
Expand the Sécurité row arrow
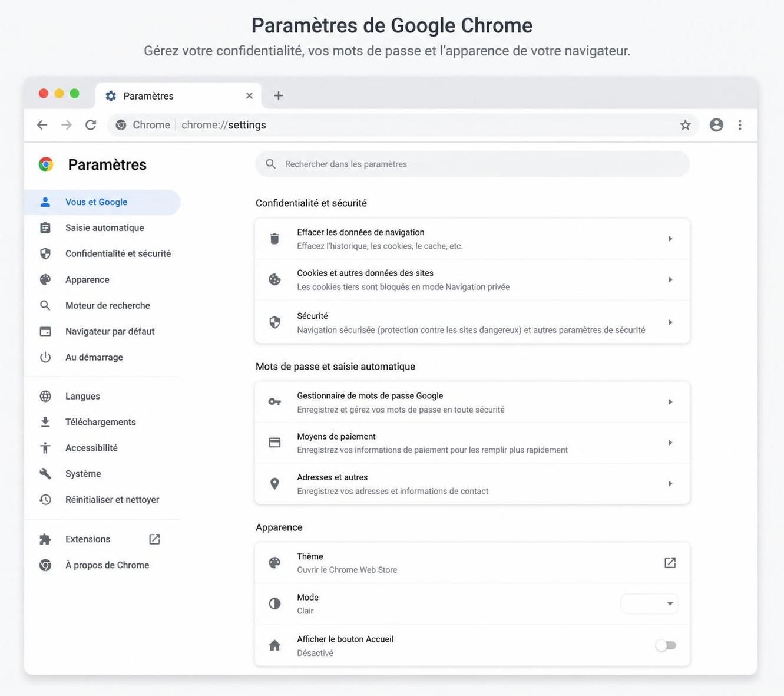pos(670,322)
